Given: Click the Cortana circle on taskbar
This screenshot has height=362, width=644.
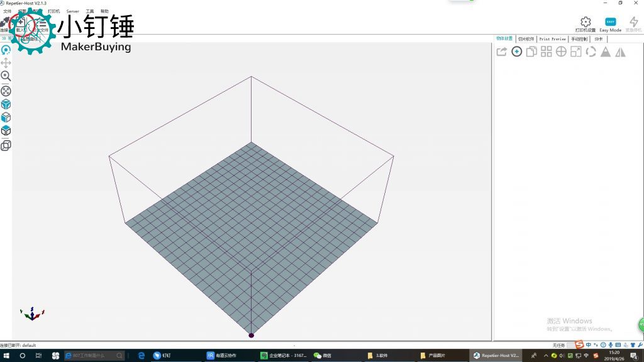Looking at the screenshot, I should (x=22, y=356).
